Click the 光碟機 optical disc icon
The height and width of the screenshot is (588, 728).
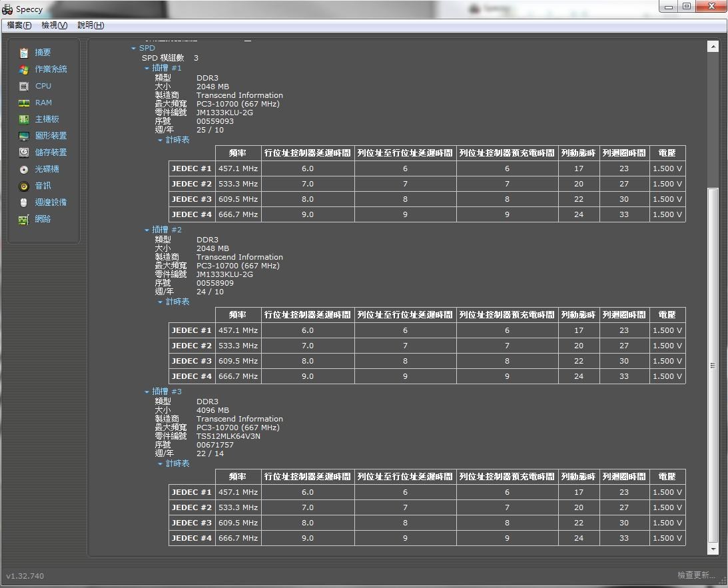pos(24,169)
